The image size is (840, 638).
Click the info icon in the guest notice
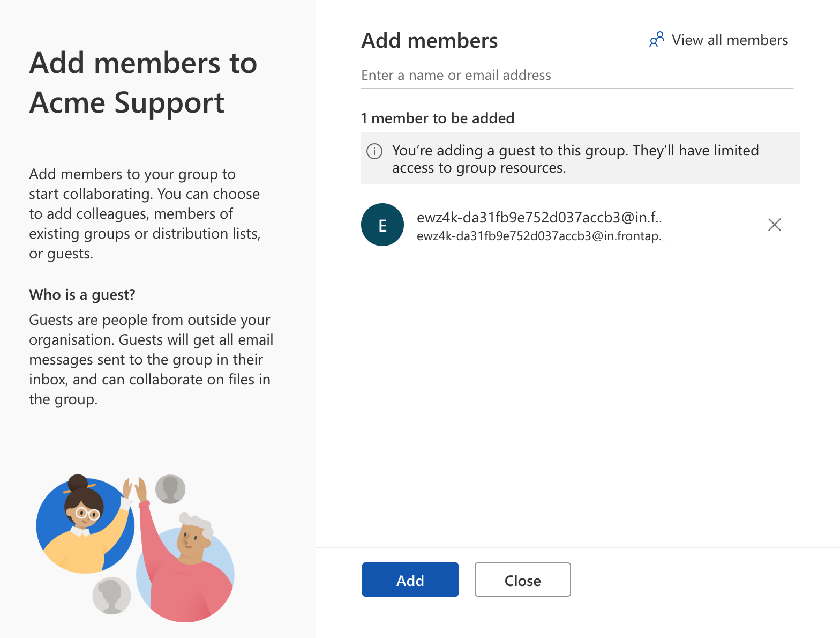coord(374,151)
